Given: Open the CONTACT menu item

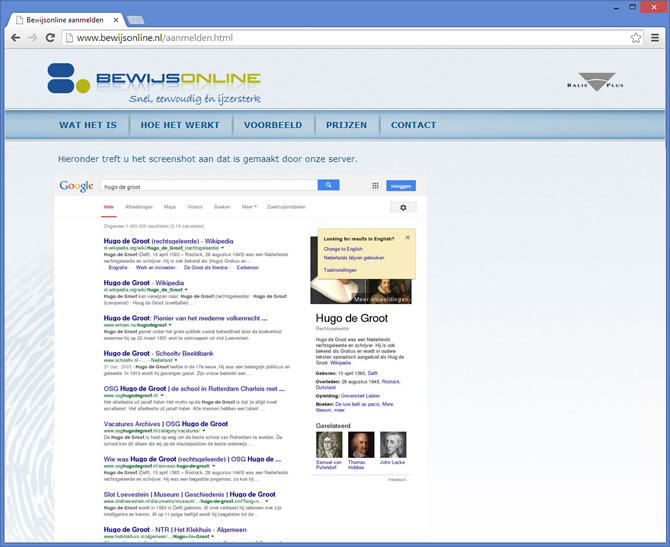Looking at the screenshot, I should tap(413, 125).
